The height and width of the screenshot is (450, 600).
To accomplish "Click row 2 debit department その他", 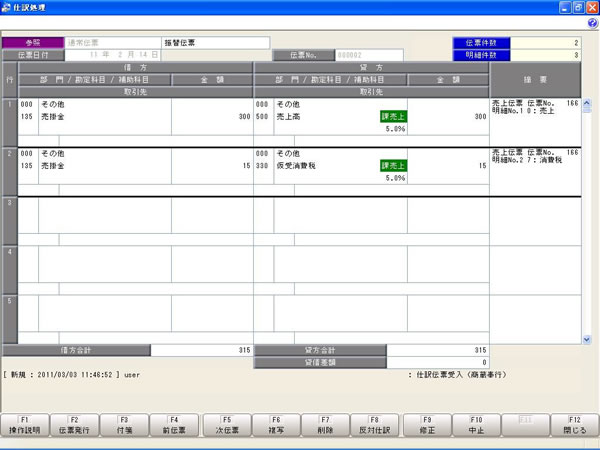I will [x=53, y=153].
